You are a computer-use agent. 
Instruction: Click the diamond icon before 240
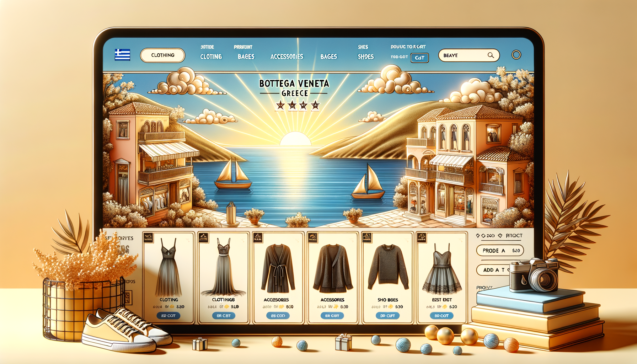point(483,236)
